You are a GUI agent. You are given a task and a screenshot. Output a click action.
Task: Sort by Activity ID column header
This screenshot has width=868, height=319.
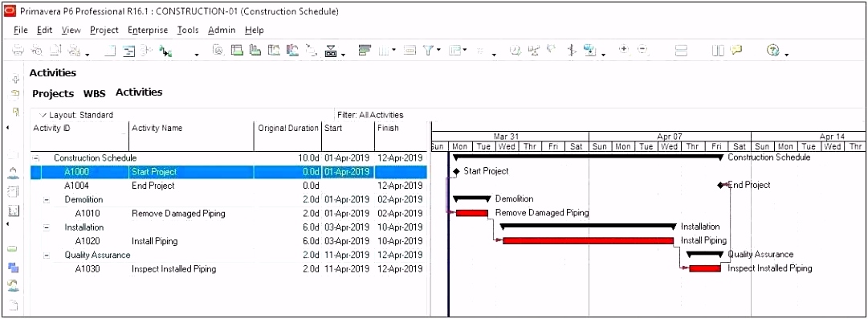click(x=79, y=137)
